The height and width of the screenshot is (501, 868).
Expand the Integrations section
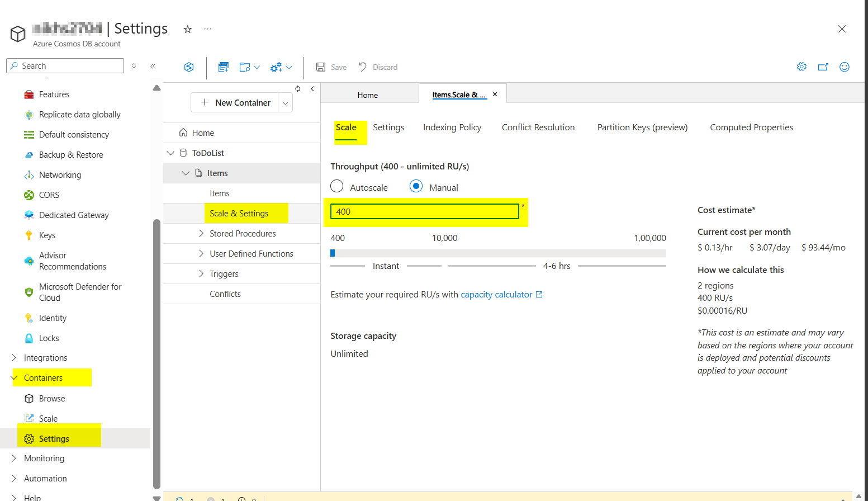pos(14,358)
